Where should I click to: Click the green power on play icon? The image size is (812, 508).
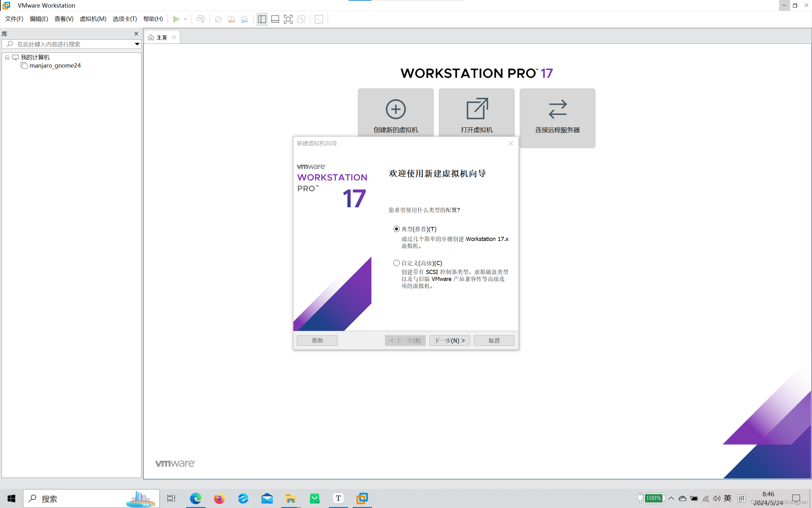click(176, 19)
